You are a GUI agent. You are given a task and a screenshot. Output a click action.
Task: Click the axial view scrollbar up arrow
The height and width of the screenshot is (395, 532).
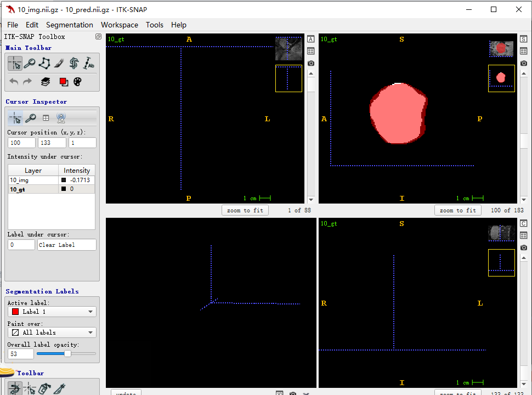click(x=311, y=74)
